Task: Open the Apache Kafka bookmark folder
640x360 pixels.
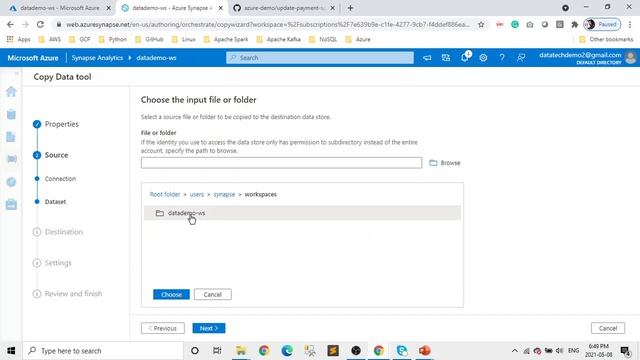Action: click(279, 40)
